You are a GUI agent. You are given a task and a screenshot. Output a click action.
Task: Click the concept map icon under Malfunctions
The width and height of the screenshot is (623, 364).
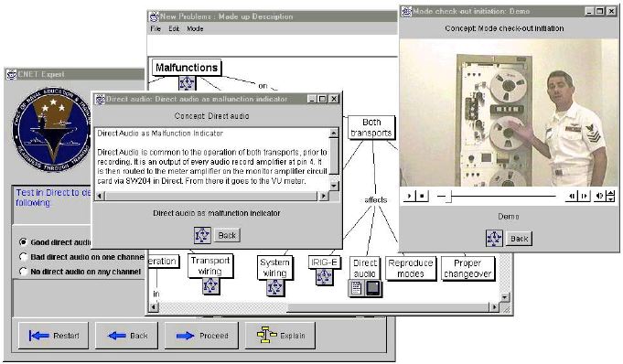pyautogui.click(x=187, y=82)
